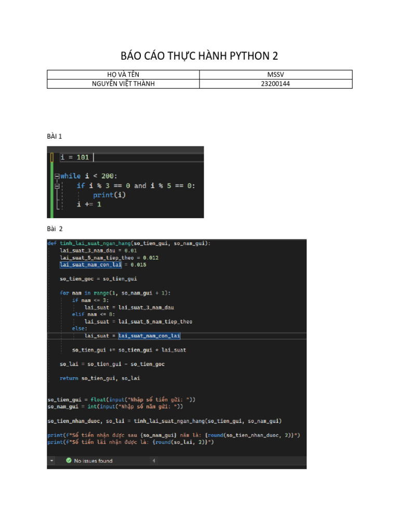Select the 23200144 student ID cell
The height and width of the screenshot is (532, 399).
[276, 84]
